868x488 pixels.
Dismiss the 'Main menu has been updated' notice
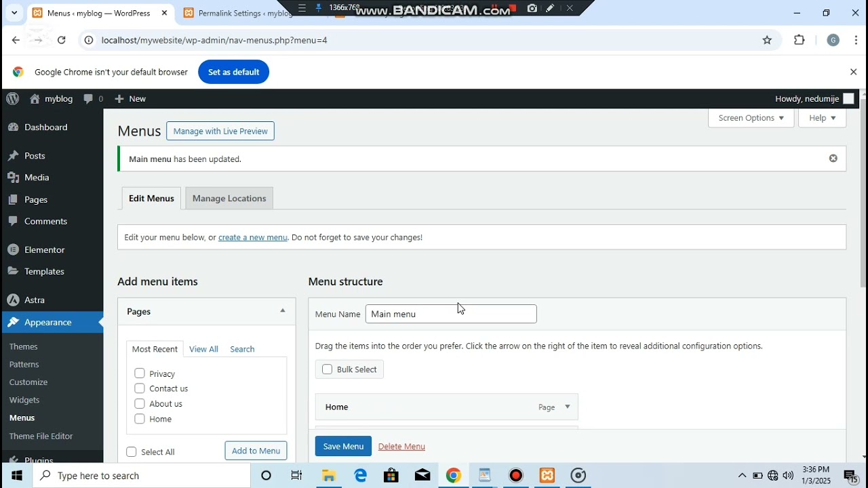(x=833, y=159)
